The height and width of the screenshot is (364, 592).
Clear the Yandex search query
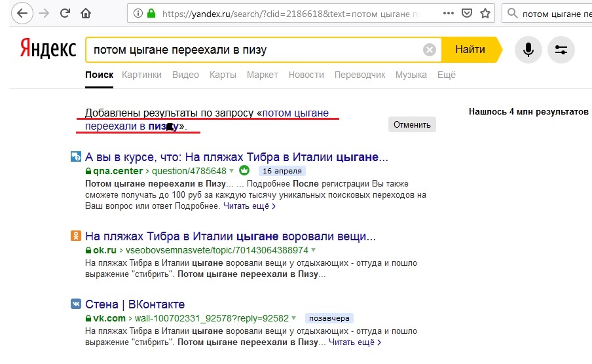(x=429, y=50)
